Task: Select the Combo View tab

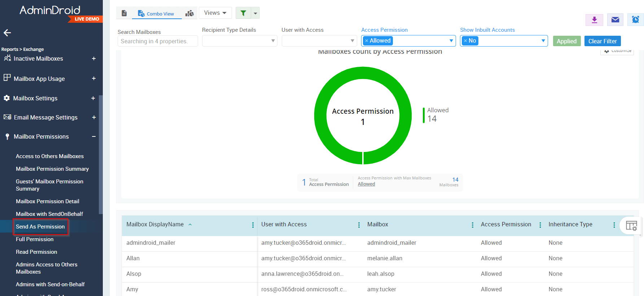Action: (156, 14)
